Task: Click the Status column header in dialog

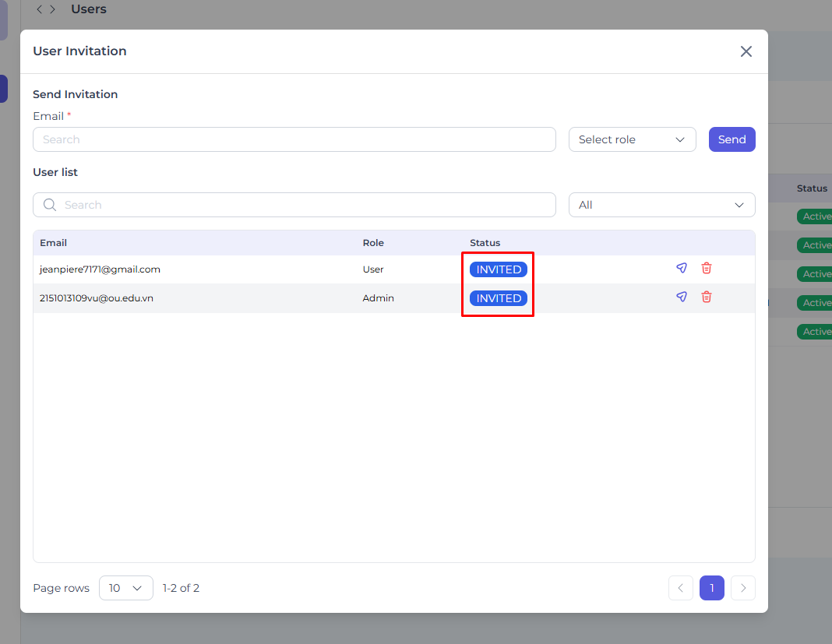Action: (x=485, y=242)
